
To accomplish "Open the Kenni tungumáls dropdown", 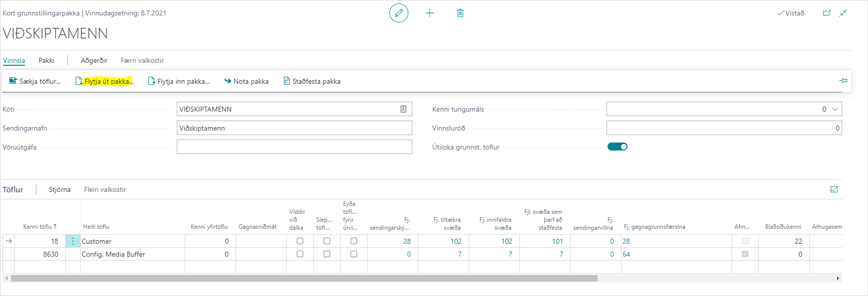I will click(x=835, y=109).
